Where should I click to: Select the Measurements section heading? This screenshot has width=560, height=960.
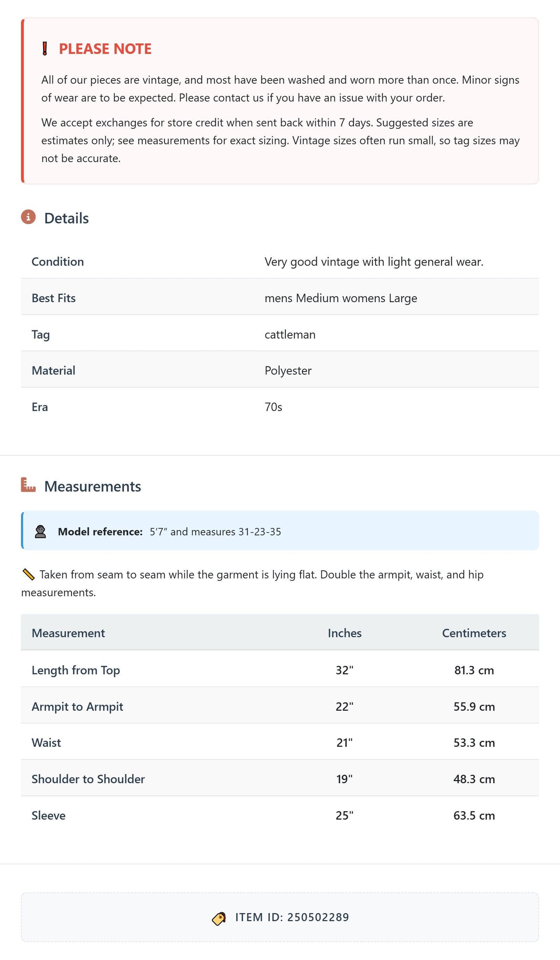(93, 487)
